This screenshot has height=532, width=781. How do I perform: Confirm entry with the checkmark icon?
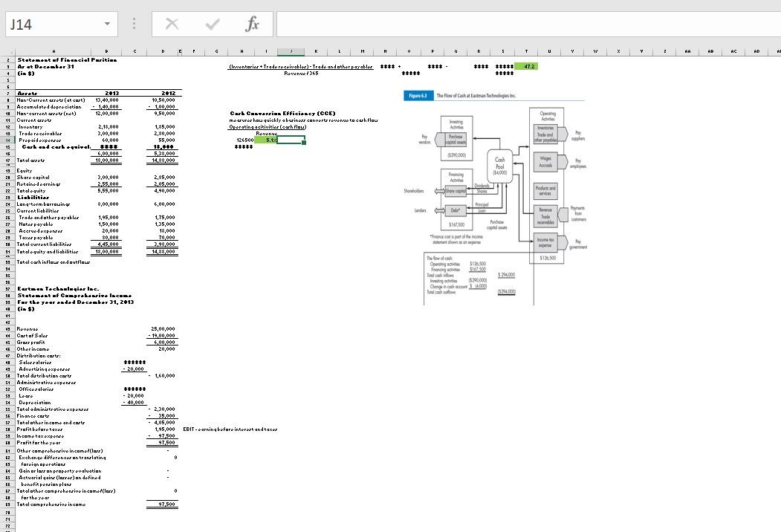pos(213,24)
